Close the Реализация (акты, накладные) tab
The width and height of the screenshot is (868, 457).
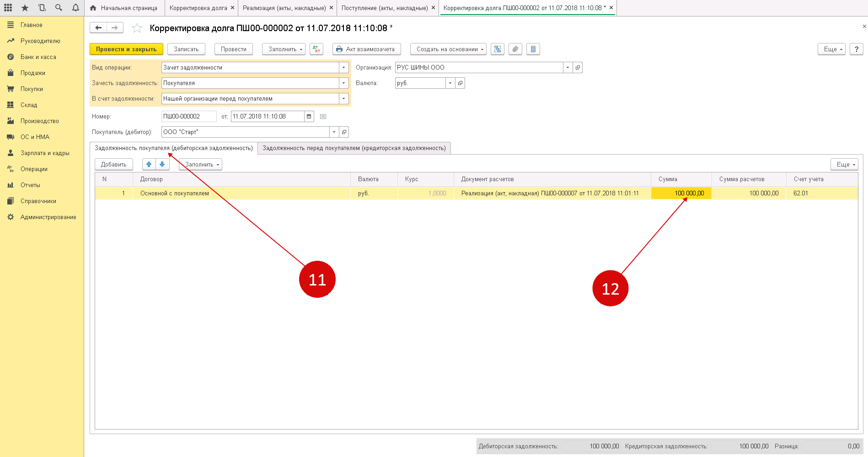click(x=332, y=8)
